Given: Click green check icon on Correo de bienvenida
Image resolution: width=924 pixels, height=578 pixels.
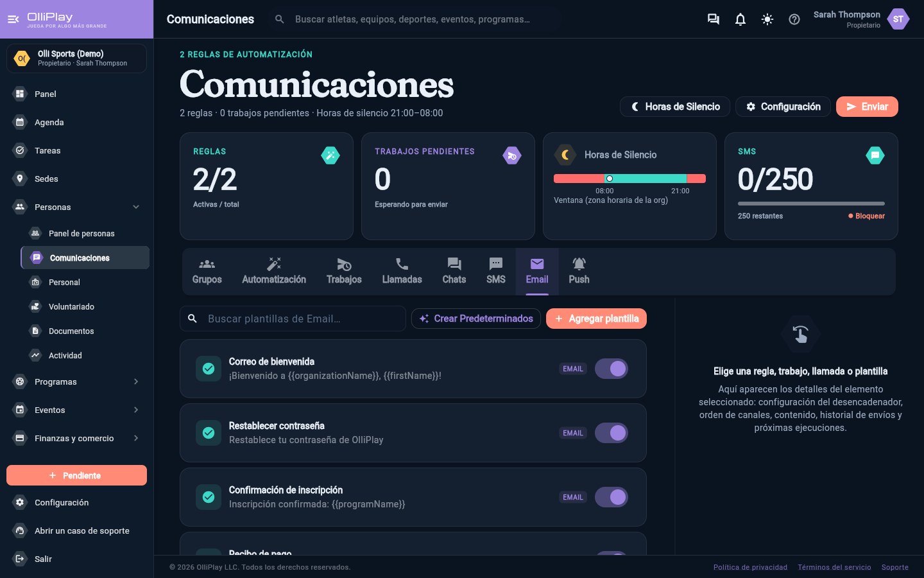Looking at the screenshot, I should [209, 369].
